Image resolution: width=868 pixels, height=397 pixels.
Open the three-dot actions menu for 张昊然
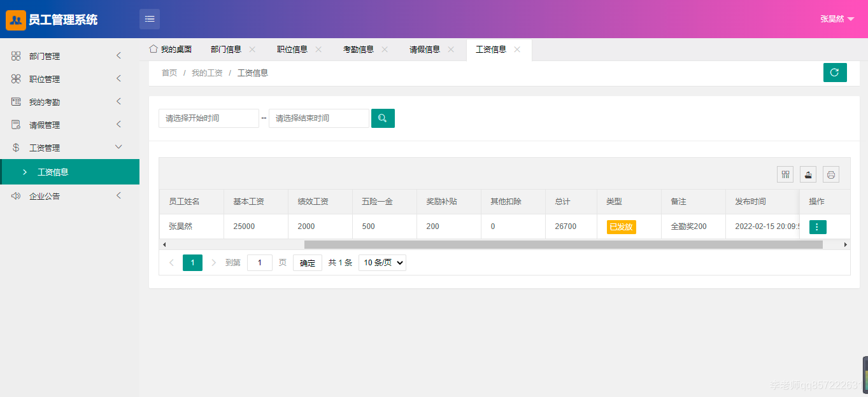(x=817, y=226)
